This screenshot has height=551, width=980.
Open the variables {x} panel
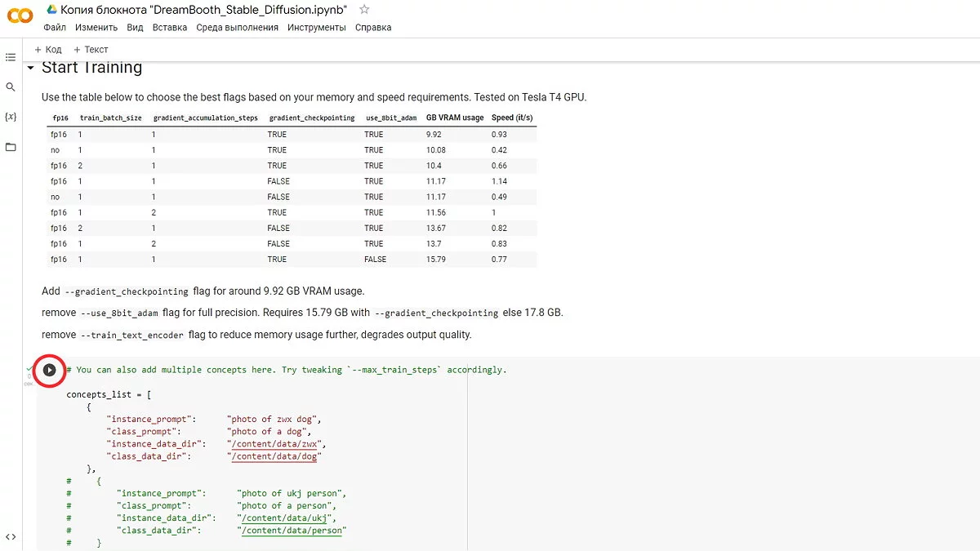pos(11,117)
